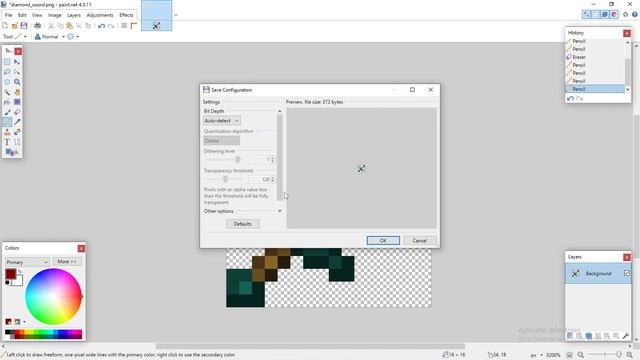Screen dimensions: 640x360
Task: Select the Color Picker tool
Action: [x=17, y=122]
